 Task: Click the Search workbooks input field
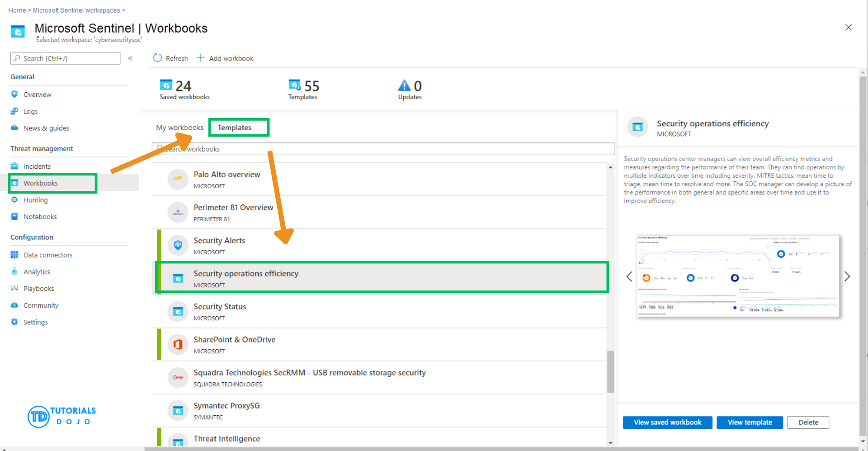pyautogui.click(x=383, y=149)
